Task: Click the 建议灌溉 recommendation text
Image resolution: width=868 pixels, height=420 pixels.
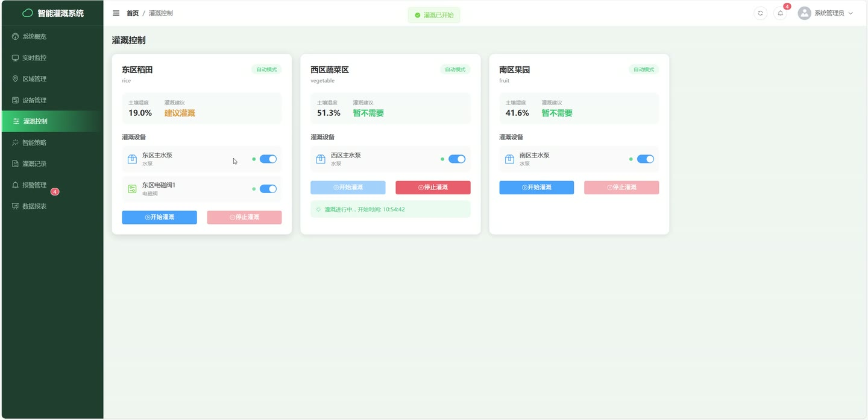Action: [x=180, y=113]
